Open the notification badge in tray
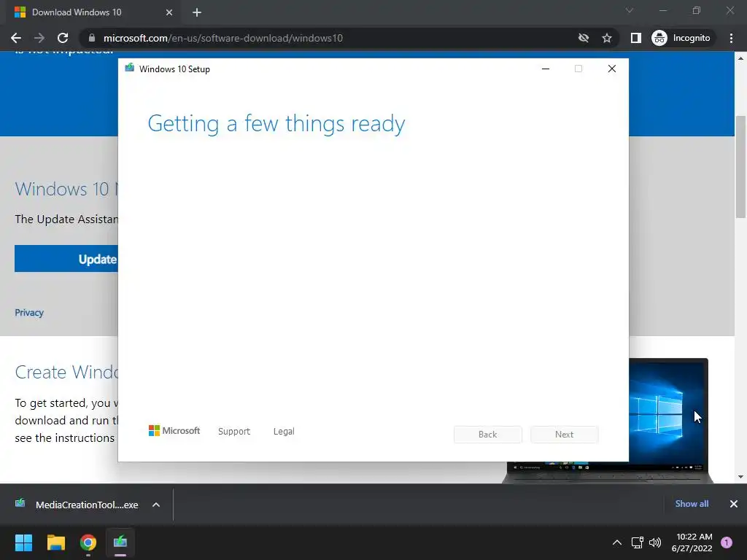The height and width of the screenshot is (560, 747). (x=727, y=542)
